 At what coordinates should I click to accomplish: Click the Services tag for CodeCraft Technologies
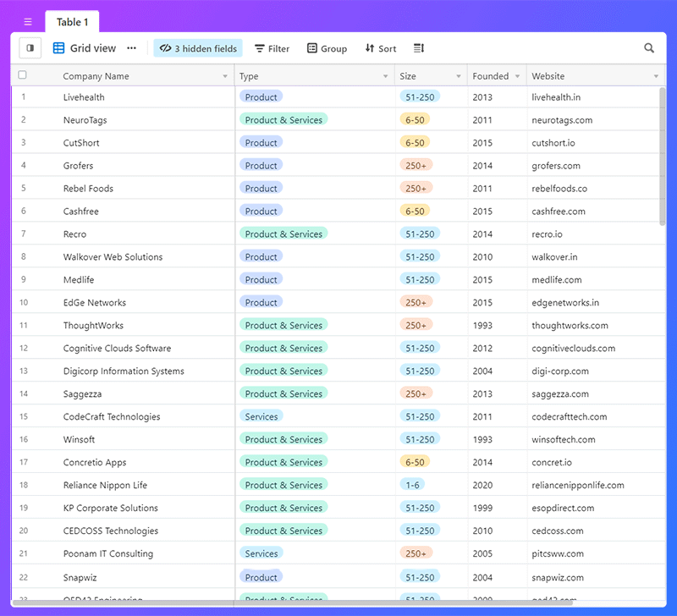[261, 416]
